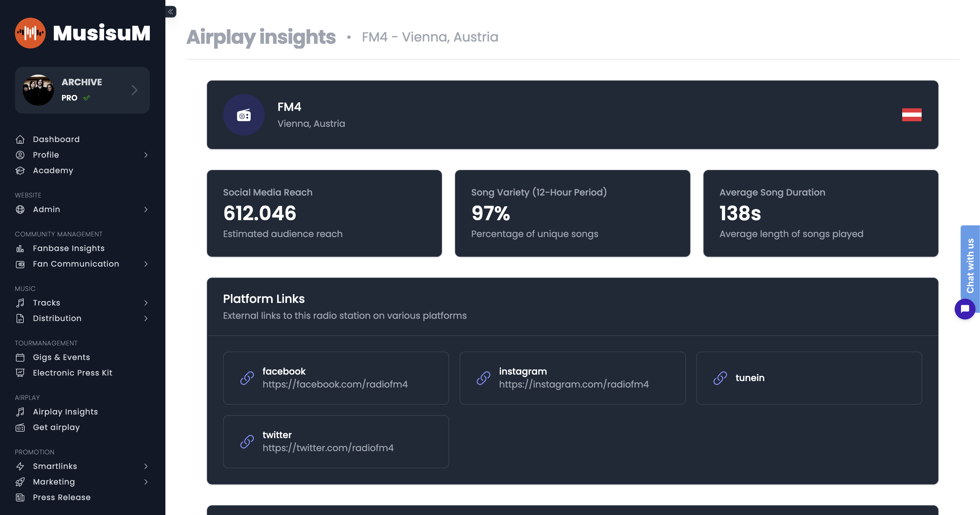
Task: Click the tunein link chain icon
Action: [x=720, y=378]
